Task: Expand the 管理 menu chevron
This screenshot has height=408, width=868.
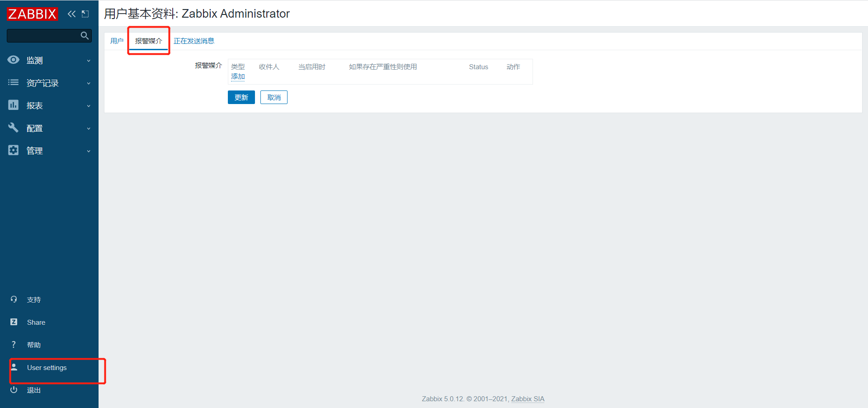Action: 89,151
